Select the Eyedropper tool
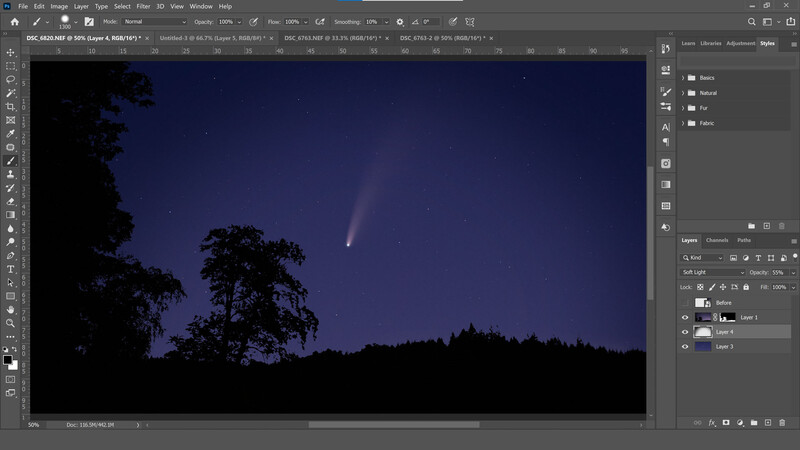 pos(10,134)
